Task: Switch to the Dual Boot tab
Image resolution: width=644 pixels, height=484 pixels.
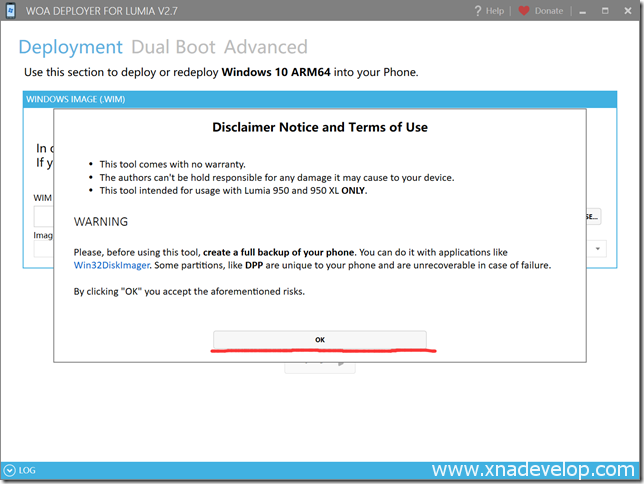Action: click(174, 47)
